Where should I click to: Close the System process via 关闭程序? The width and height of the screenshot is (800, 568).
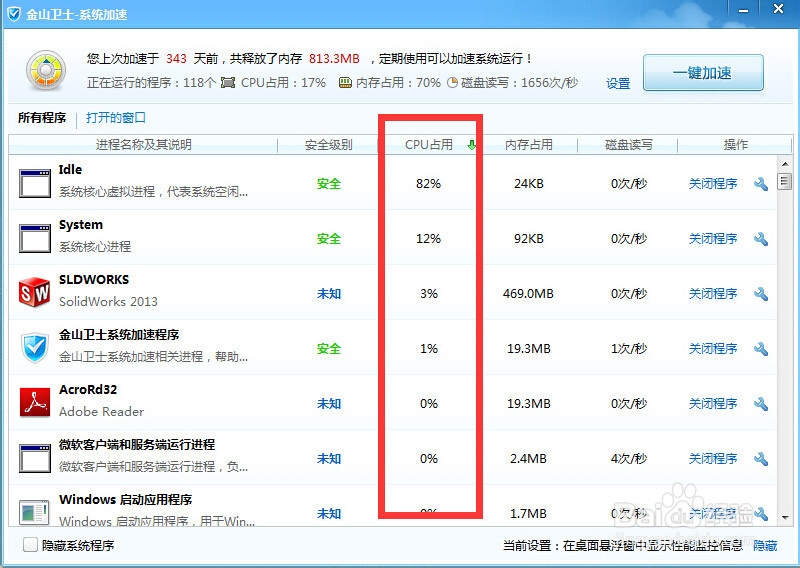pos(713,239)
